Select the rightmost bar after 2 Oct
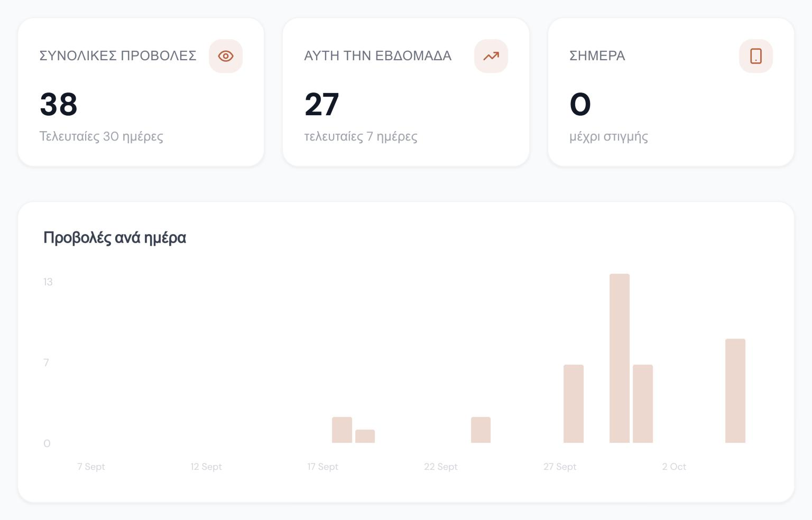Screen dimensions: 812x520 [x=735, y=391]
